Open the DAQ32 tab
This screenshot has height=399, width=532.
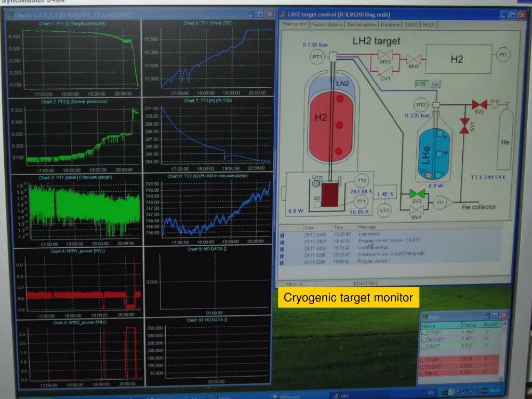[411, 25]
